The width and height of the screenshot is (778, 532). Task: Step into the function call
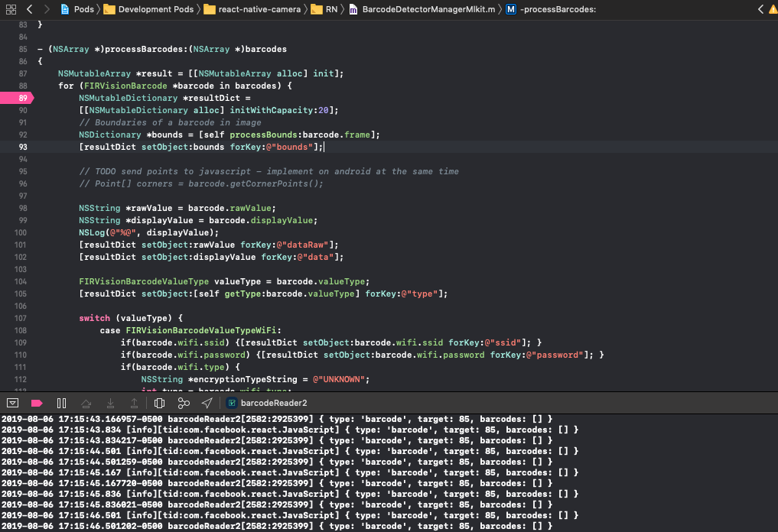112,403
